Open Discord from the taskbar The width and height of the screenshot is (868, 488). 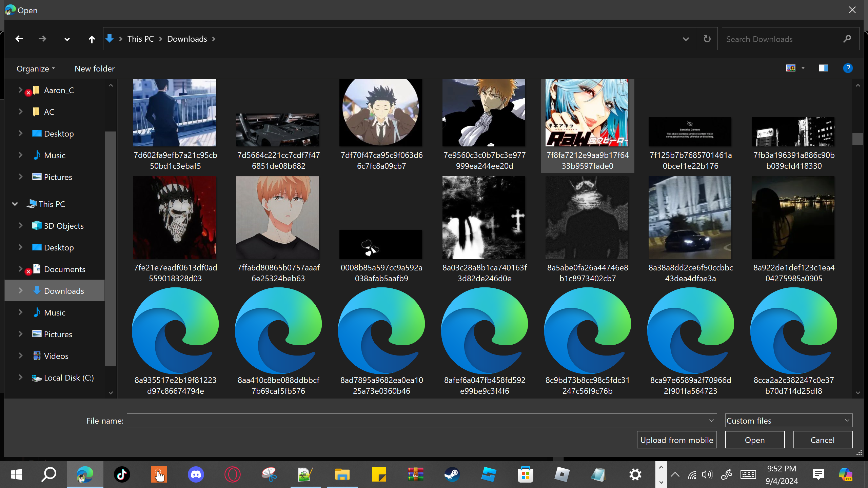coord(196,474)
